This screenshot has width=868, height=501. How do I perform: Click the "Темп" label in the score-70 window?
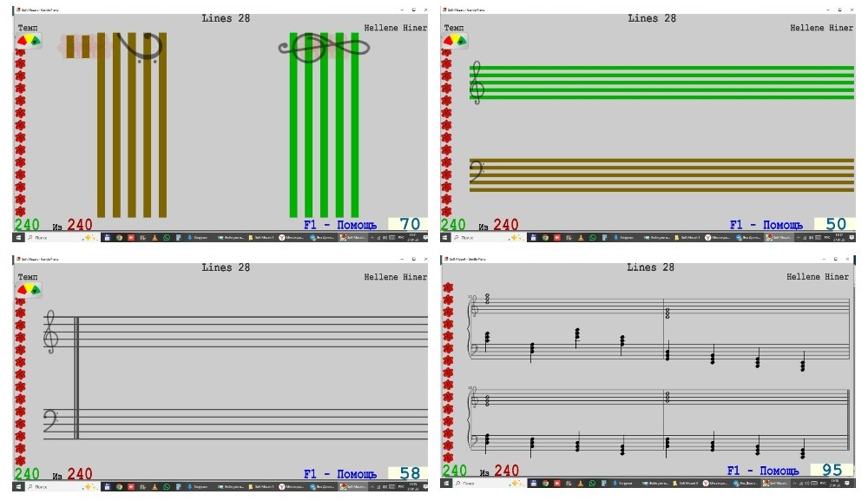[28, 28]
